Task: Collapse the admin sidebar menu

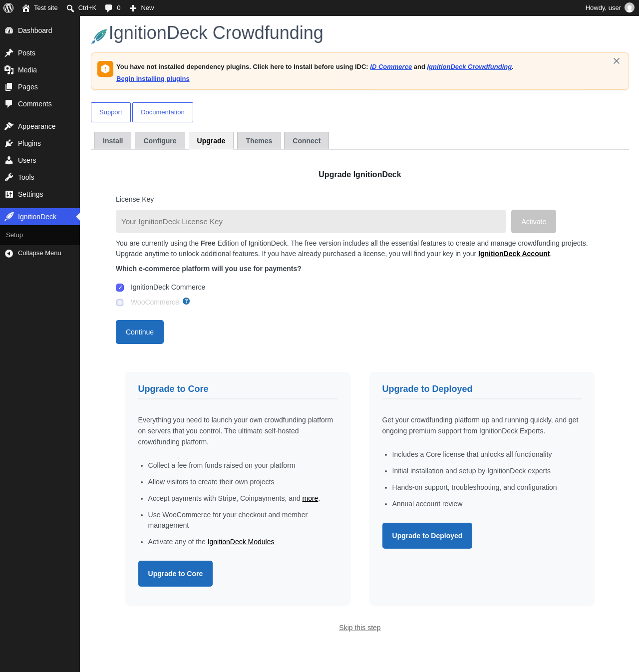Action: click(x=40, y=253)
